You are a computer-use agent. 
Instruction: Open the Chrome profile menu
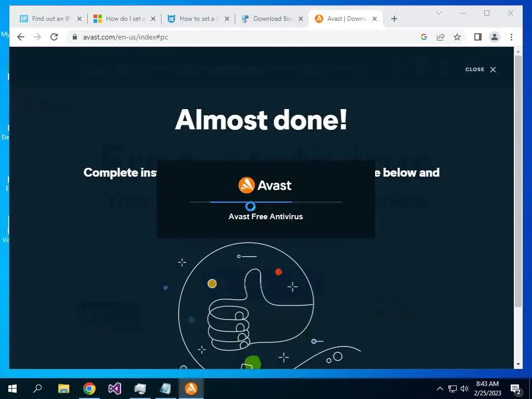(x=495, y=37)
